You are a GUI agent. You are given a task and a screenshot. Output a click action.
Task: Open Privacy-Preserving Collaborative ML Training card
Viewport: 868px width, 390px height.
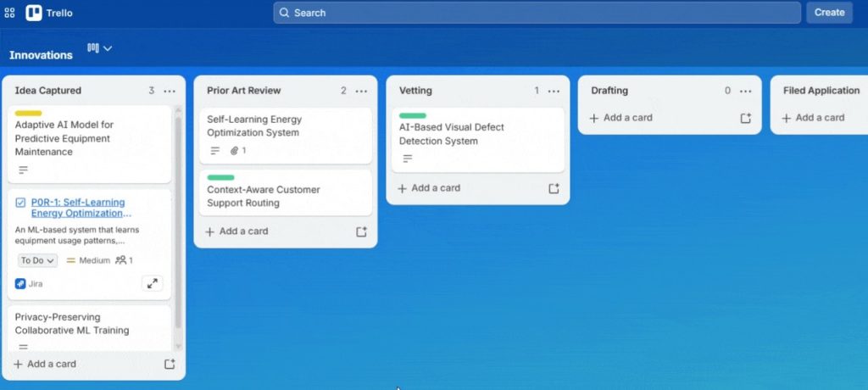point(89,329)
